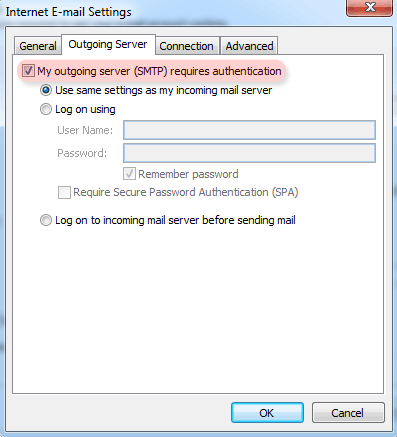Select the Outgoing Server tab
Screen dimensions: 397x437
[x=108, y=44]
